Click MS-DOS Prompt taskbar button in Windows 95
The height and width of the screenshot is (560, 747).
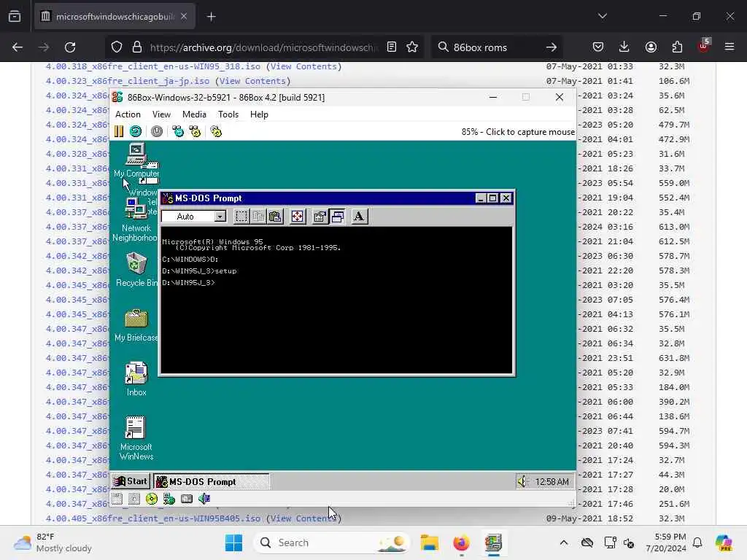[x=212, y=481]
